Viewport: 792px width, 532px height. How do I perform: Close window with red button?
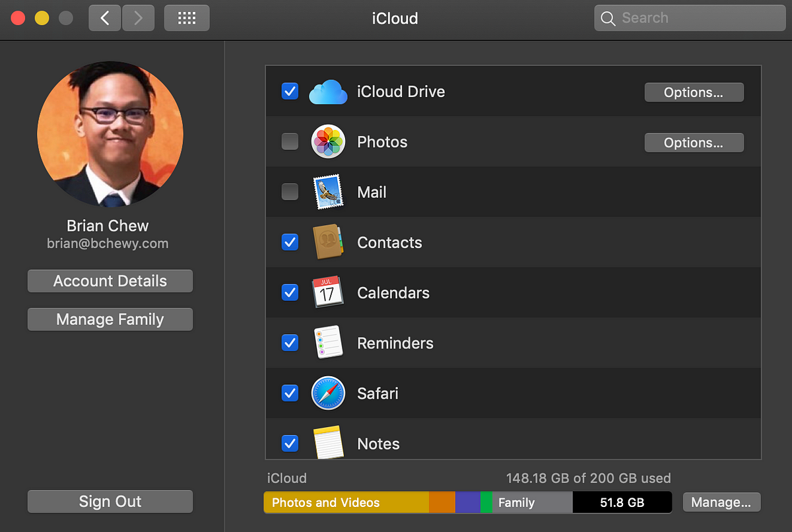pos(18,18)
